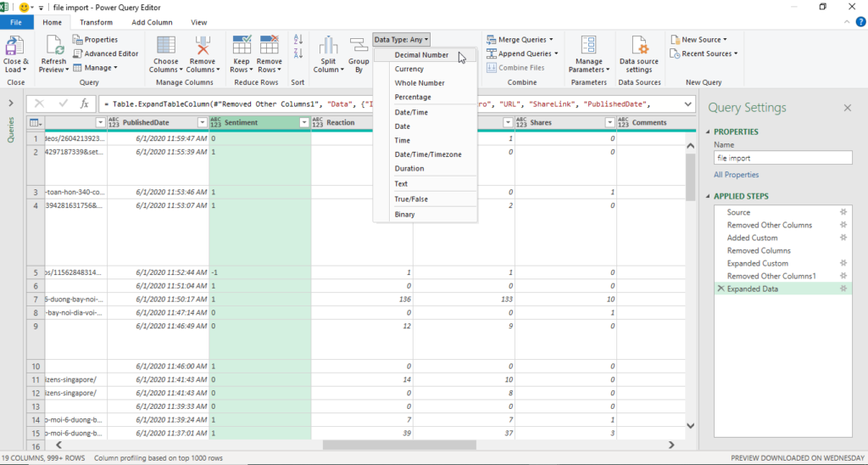Open the All Properties link
Screen dimensions: 868x465
pos(737,175)
